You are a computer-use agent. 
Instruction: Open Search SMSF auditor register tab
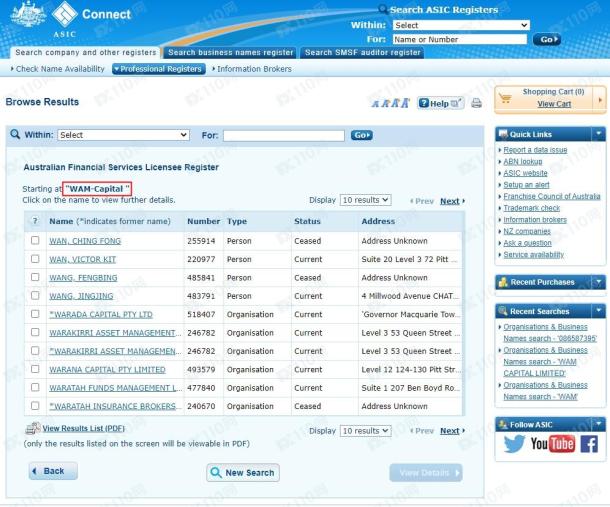(x=363, y=53)
